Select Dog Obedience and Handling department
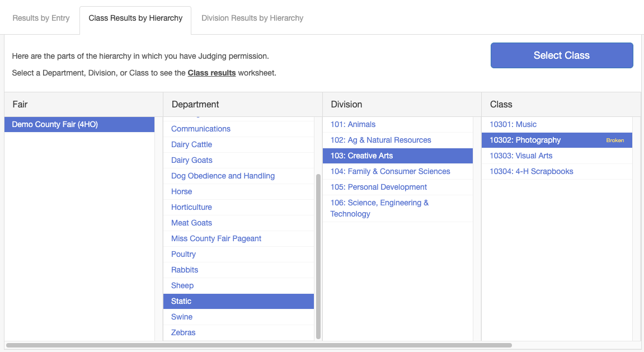644x352 pixels. [x=223, y=176]
